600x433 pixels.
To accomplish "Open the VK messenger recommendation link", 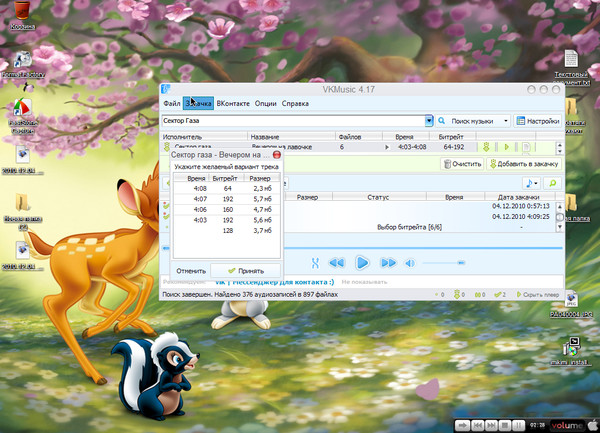I will [274, 282].
